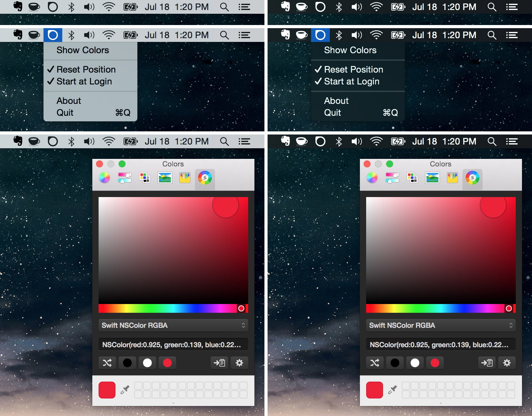Click highlighted circle icon in the dark menu bar
The image size is (532, 416).
(x=320, y=35)
